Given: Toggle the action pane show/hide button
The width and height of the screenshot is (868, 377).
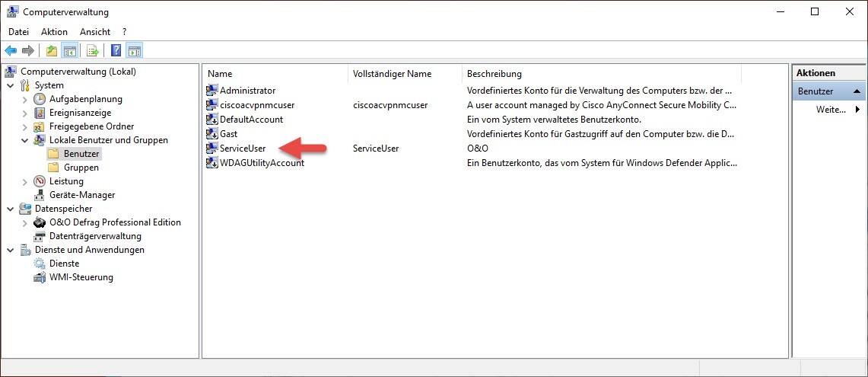Looking at the screenshot, I should tap(135, 51).
